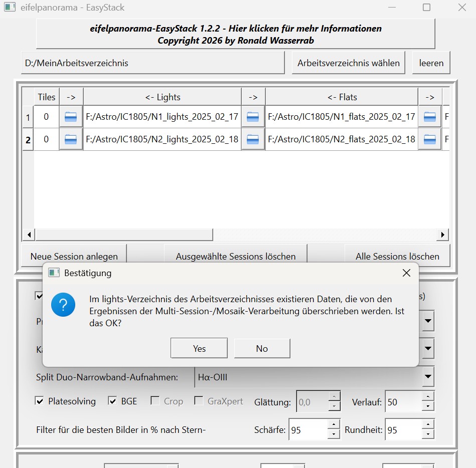This screenshot has height=468, width=476.
Task: Open folder browser for Flats in row 1
Action: coord(253,117)
